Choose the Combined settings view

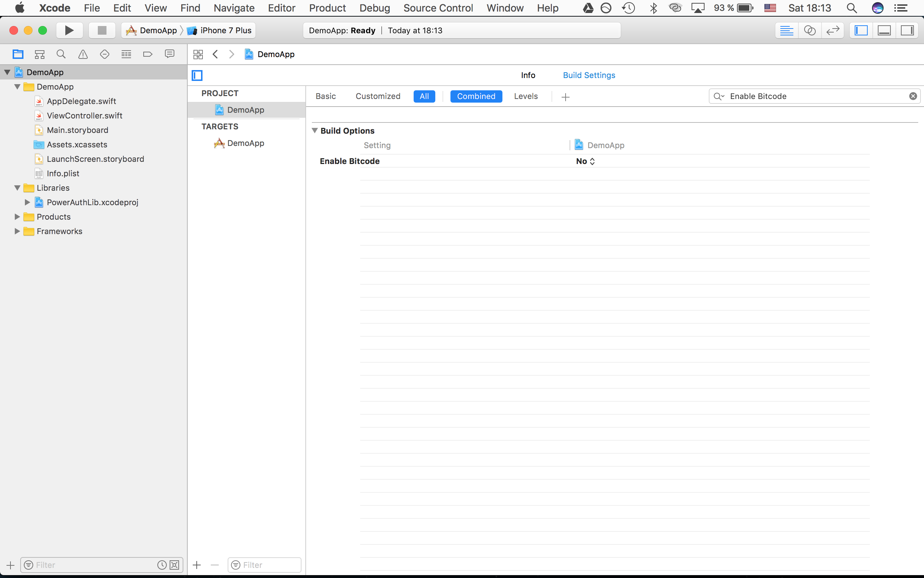pos(476,96)
